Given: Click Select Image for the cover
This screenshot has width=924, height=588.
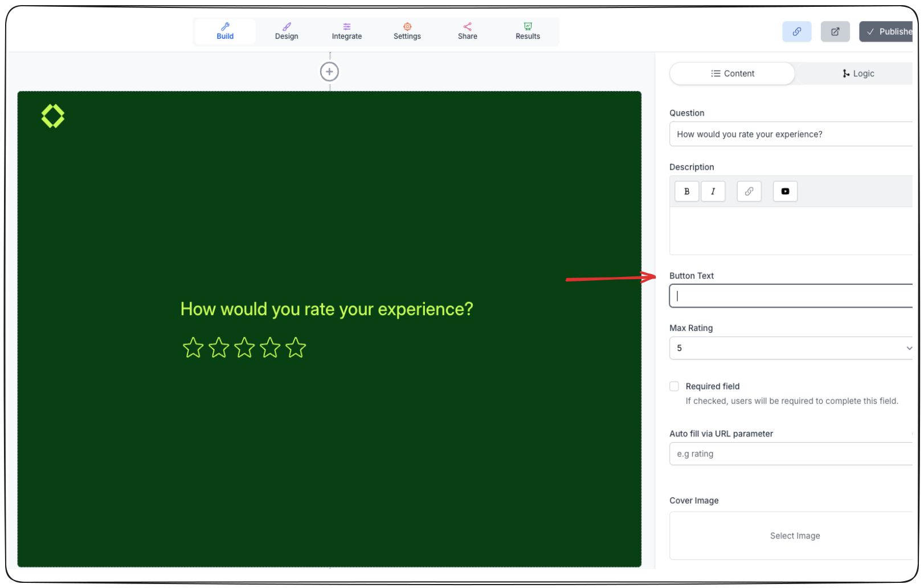Looking at the screenshot, I should click(795, 536).
